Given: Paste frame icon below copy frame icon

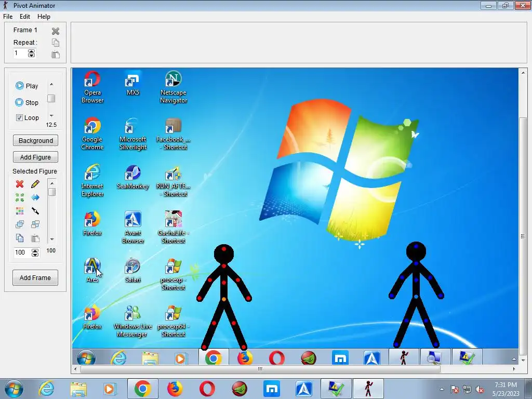Looking at the screenshot, I should pyautogui.click(x=55, y=54).
